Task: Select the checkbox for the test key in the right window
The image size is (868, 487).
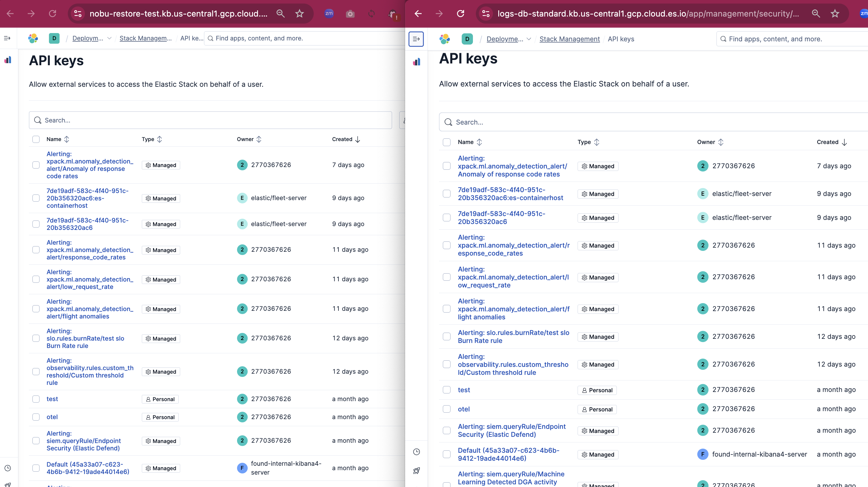Action: click(446, 390)
